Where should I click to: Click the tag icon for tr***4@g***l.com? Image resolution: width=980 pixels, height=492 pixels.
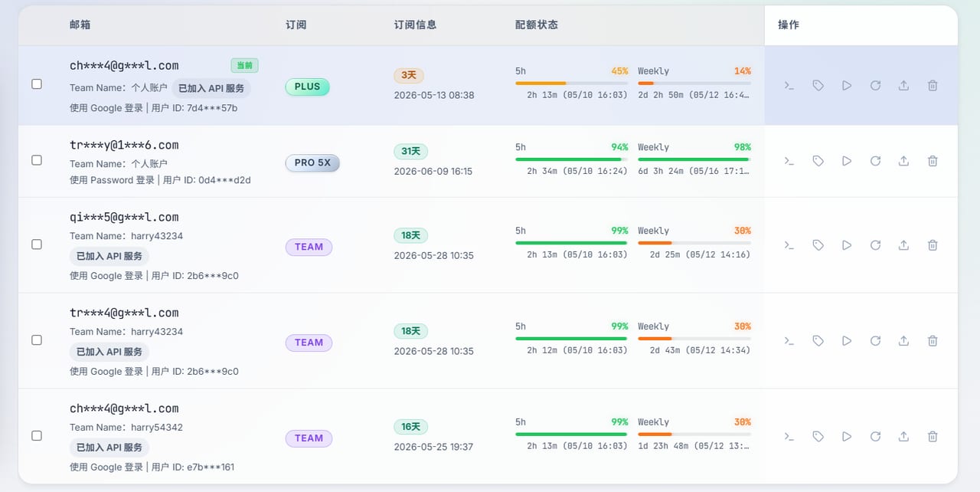pos(818,341)
